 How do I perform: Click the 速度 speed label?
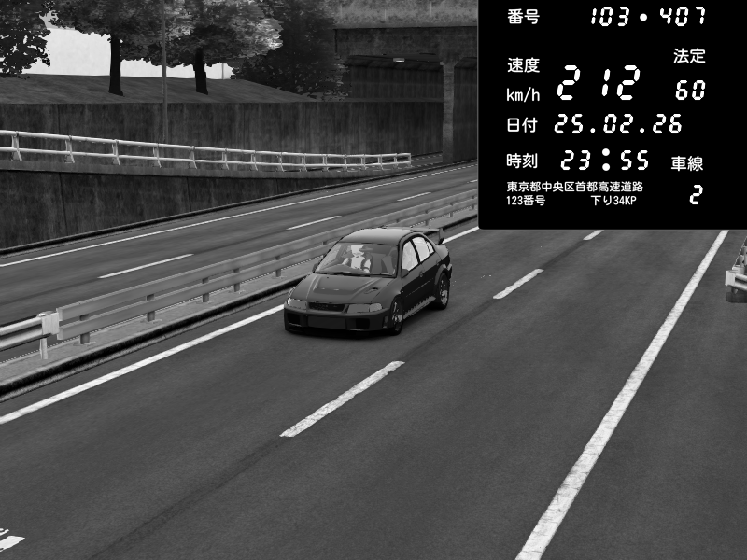click(x=523, y=65)
